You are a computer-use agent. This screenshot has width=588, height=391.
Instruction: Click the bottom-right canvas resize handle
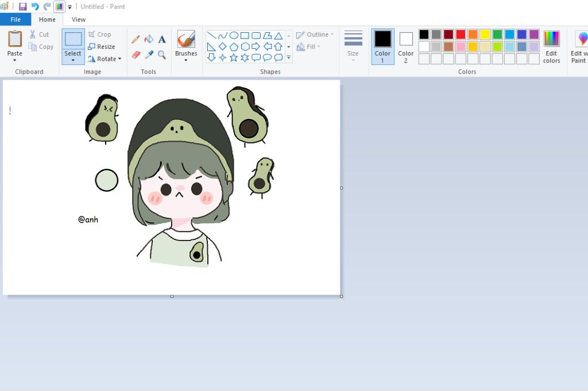(x=342, y=296)
